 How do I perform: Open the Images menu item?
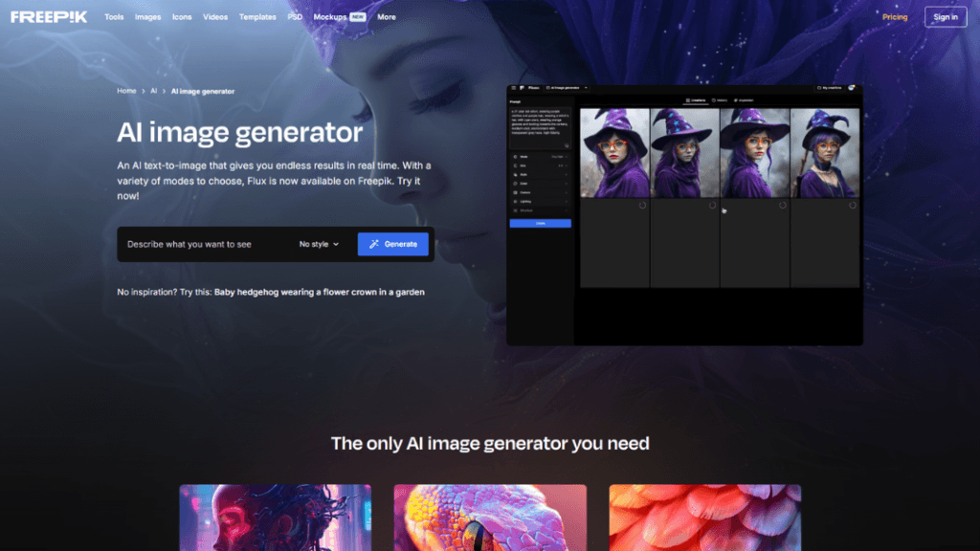147,17
